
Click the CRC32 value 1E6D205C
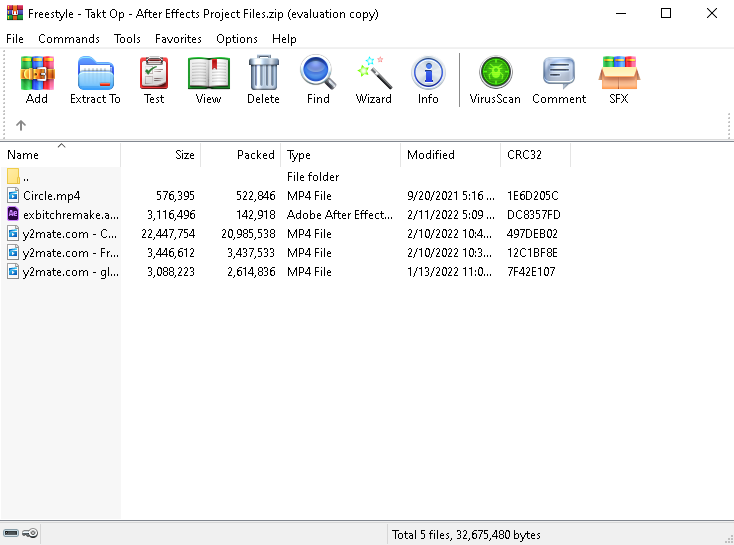coord(533,196)
